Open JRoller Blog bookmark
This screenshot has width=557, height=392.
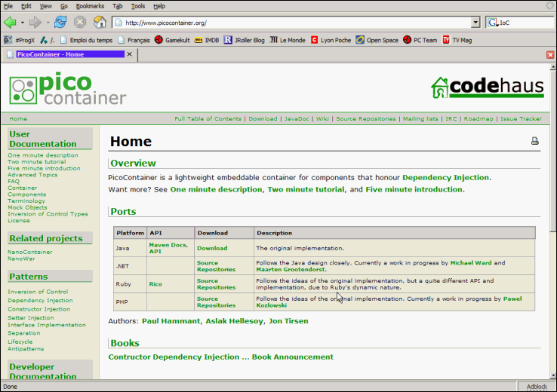pos(245,40)
